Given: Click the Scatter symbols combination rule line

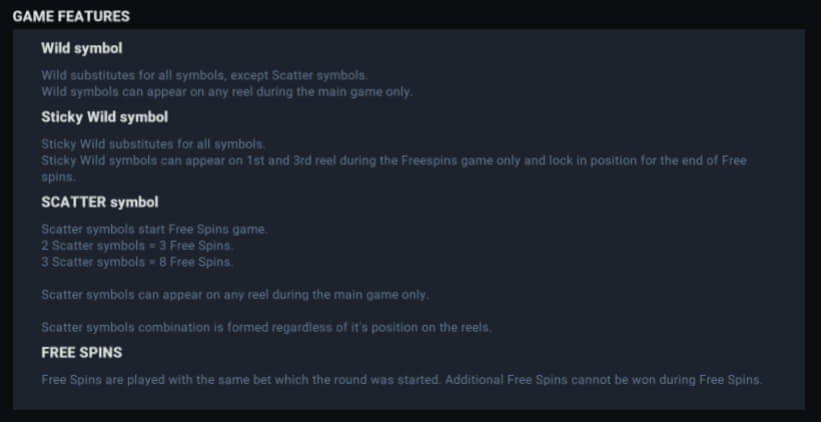Looking at the screenshot, I should click(x=267, y=328).
